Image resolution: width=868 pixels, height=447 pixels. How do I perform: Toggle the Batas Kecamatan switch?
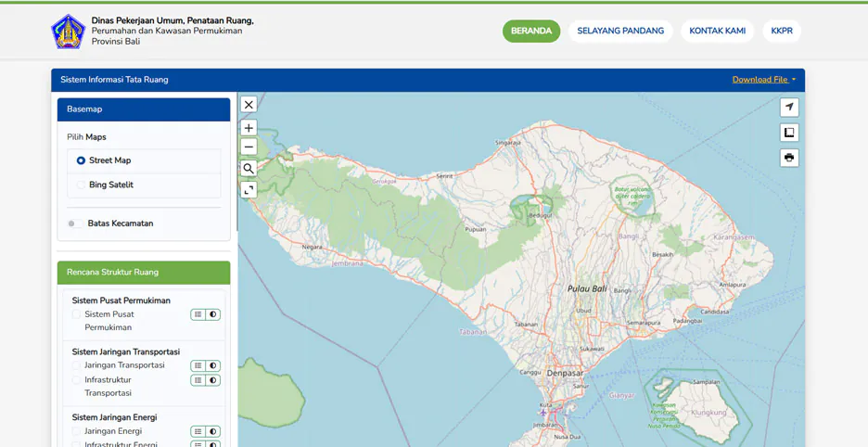click(x=75, y=223)
